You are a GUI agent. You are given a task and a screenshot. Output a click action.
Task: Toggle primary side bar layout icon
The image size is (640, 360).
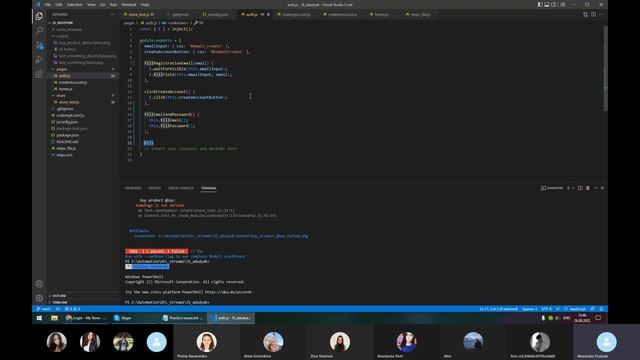(x=540, y=4)
